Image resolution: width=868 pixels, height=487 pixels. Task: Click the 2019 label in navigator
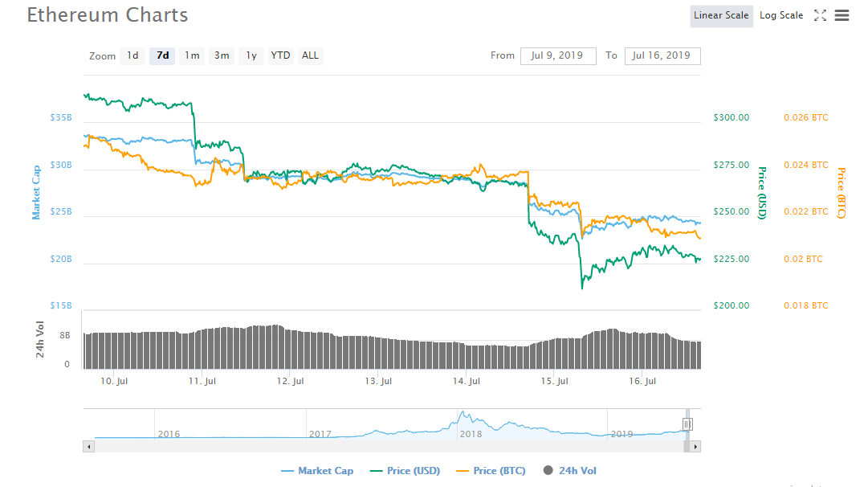click(621, 434)
